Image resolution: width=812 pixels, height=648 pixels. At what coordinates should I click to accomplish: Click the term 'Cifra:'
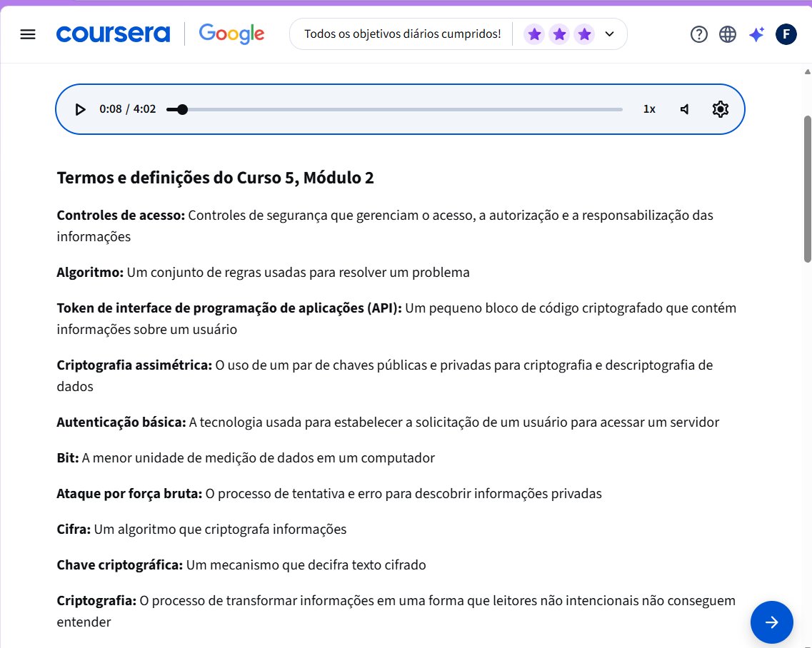[x=74, y=530]
